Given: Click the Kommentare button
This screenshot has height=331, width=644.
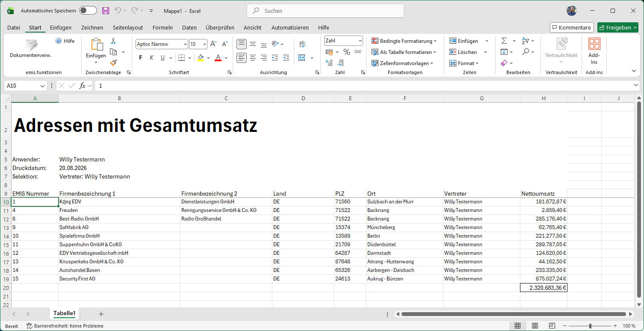Looking at the screenshot, I should [x=572, y=27].
